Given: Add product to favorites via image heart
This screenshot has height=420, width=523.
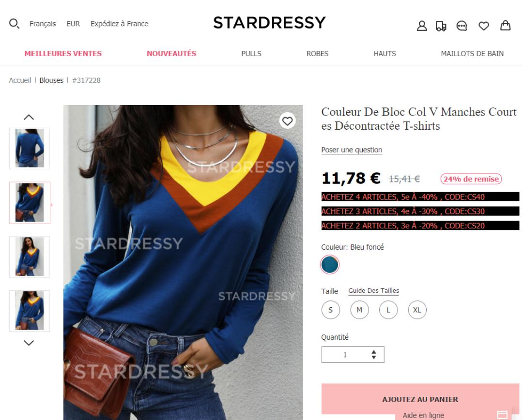Looking at the screenshot, I should [x=287, y=120].
